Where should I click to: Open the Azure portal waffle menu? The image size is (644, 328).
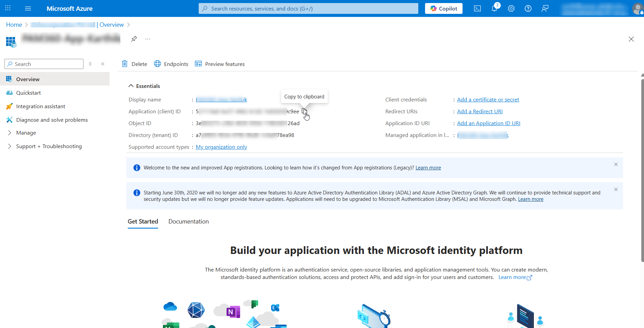point(7,8)
